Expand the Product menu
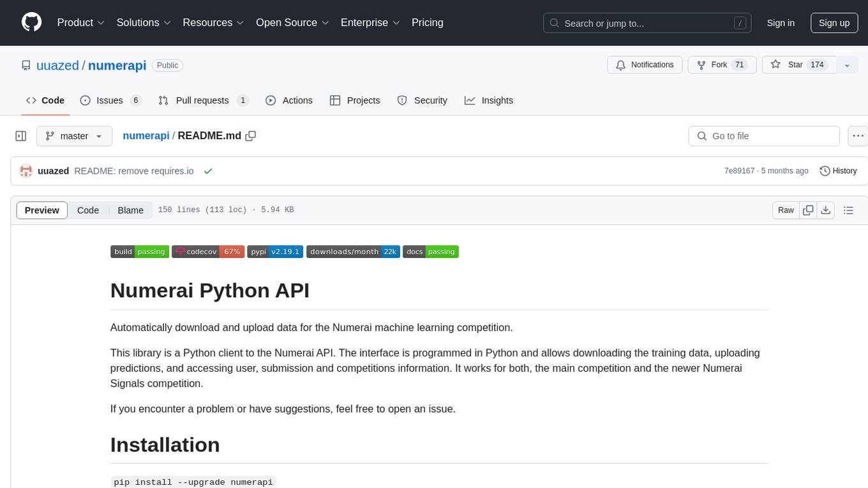The height and width of the screenshot is (488, 868). 81,22
